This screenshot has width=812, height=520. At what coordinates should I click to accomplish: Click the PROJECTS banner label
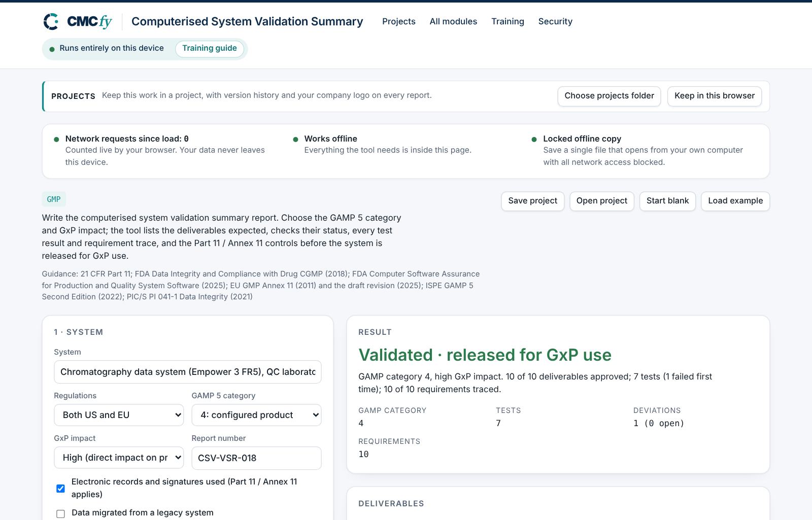[73, 96]
